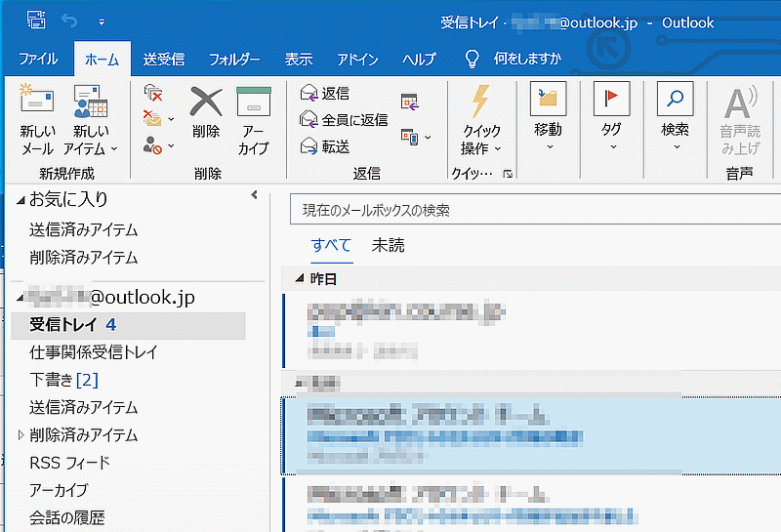Open Deleted Items (削除済みアイテム) in Favorites
The width and height of the screenshot is (781, 532).
84,258
